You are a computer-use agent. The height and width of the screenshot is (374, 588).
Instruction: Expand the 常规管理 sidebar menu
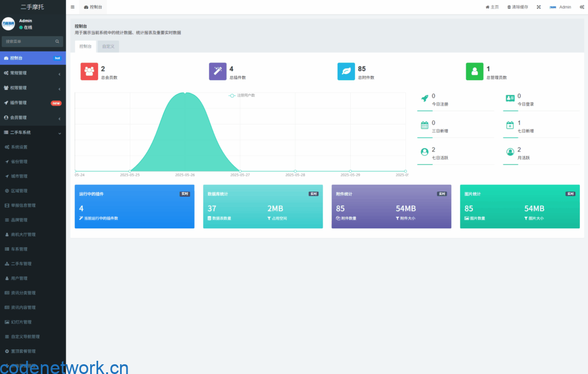pyautogui.click(x=33, y=73)
